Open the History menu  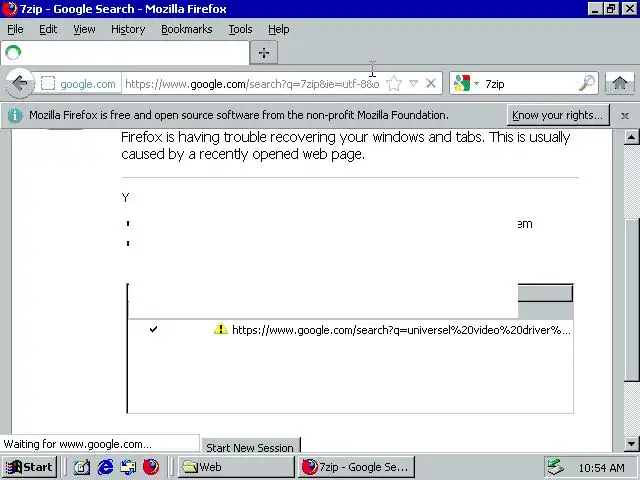coord(128,29)
